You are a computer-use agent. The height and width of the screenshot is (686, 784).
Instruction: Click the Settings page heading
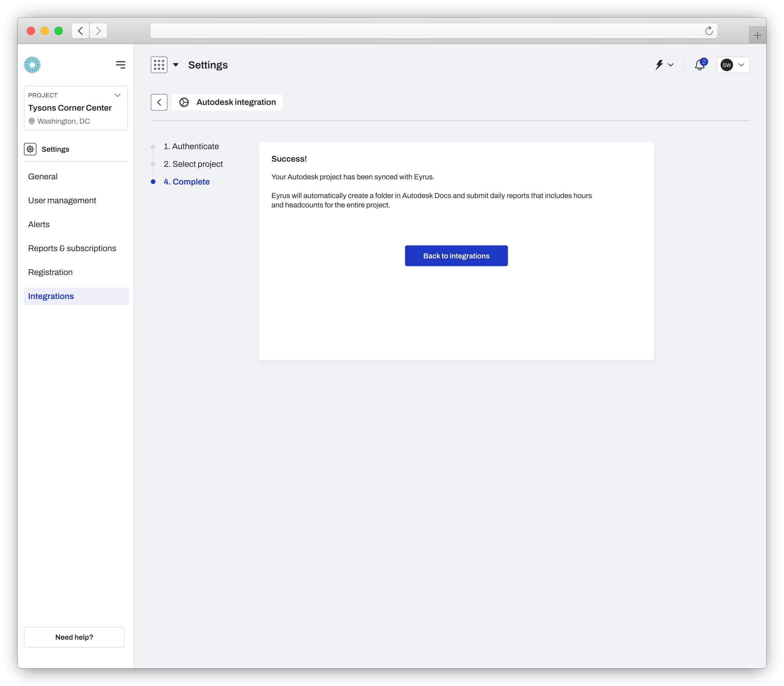pos(208,65)
